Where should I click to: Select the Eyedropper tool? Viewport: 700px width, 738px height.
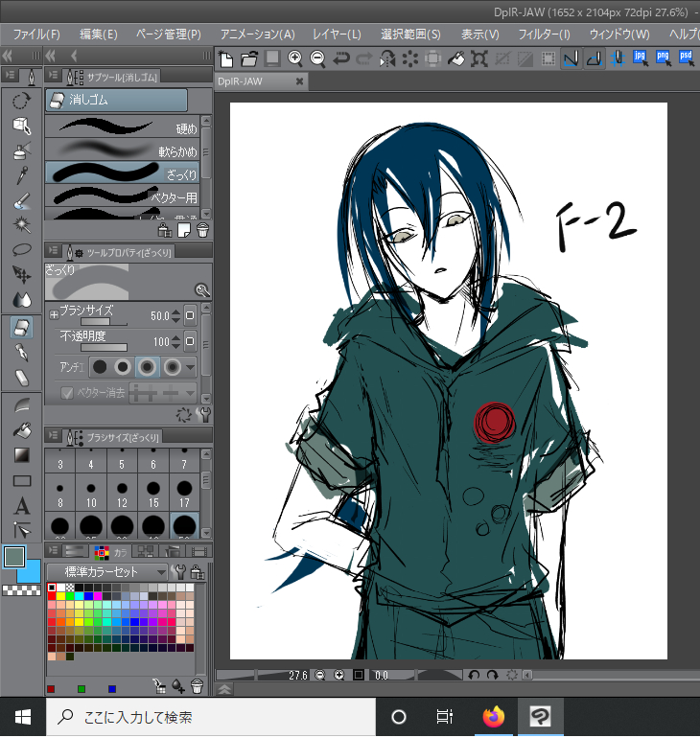(22, 175)
